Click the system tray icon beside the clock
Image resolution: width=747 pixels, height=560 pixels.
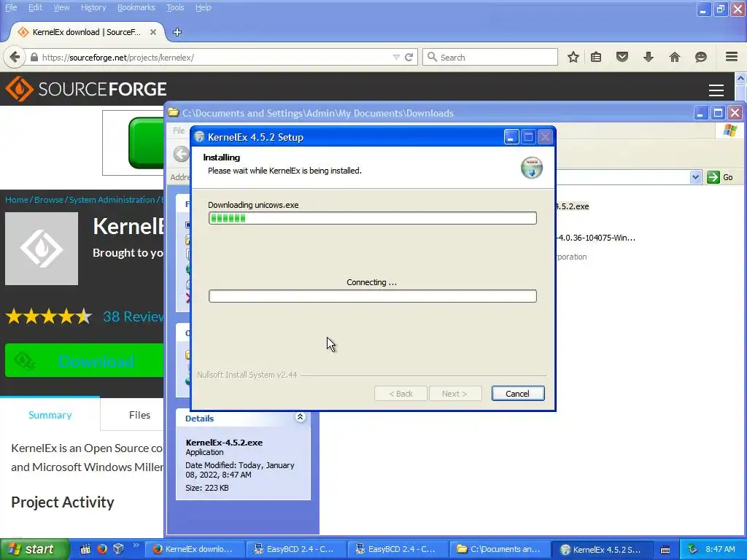pos(692,549)
